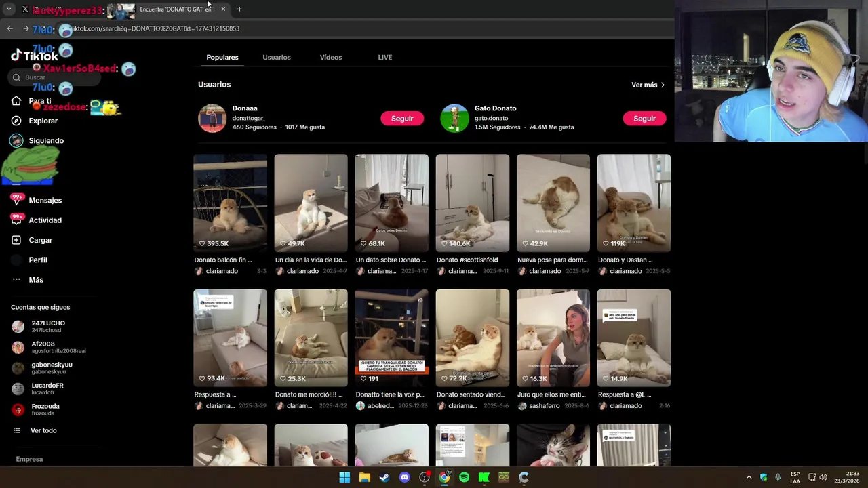Open Gato Donato profile avatar
Viewport: 868px width, 488px height.
pos(454,119)
